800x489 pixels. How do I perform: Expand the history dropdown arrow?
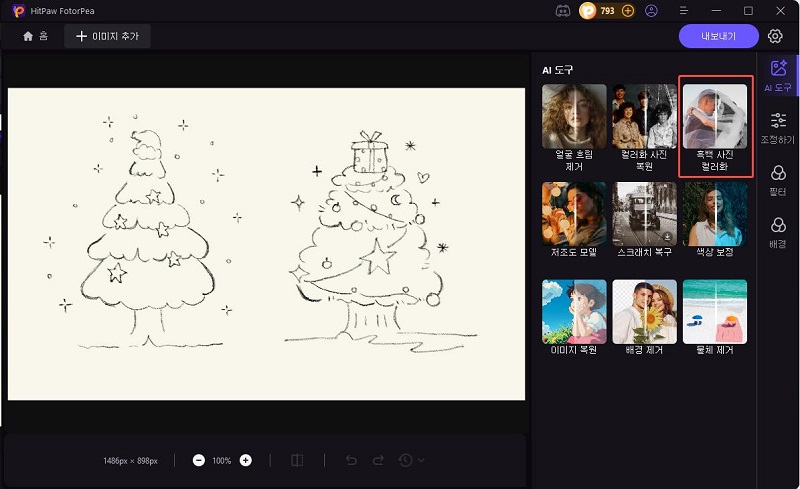point(421,460)
